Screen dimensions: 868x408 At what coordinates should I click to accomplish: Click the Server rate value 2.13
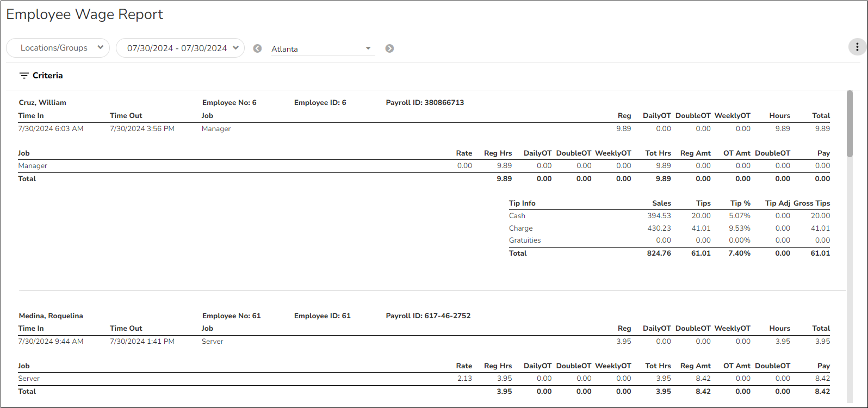tap(464, 379)
